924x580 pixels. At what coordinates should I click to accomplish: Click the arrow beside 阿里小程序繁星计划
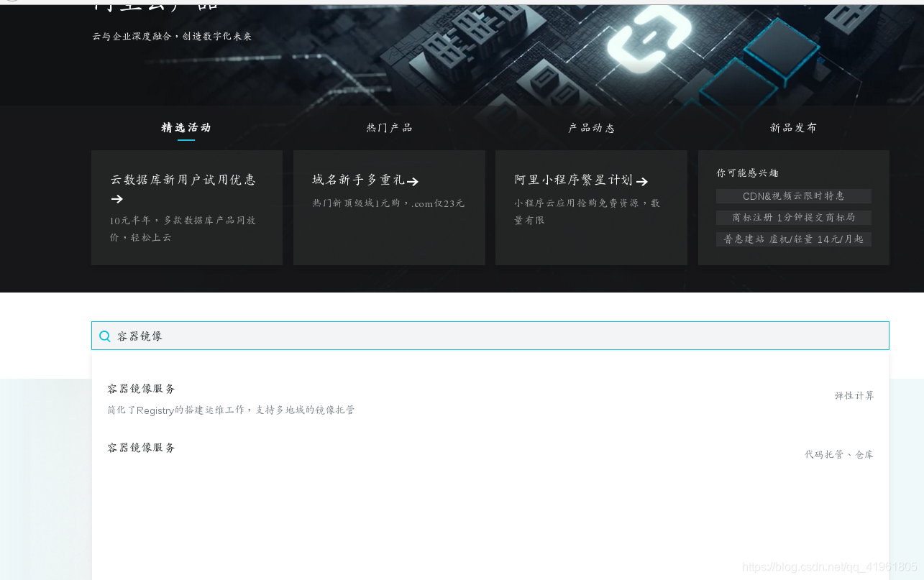(642, 182)
